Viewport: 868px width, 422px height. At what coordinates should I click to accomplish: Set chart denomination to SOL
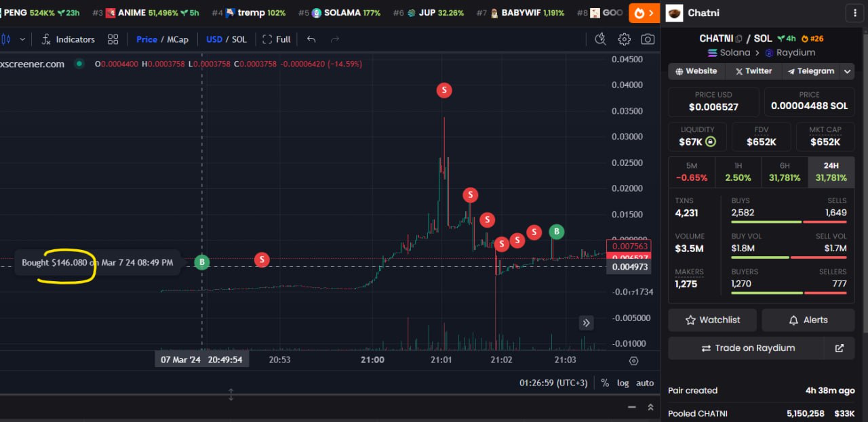click(x=239, y=39)
